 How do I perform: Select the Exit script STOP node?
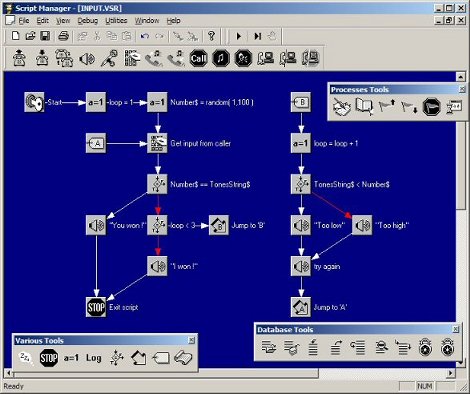pyautogui.click(x=96, y=307)
